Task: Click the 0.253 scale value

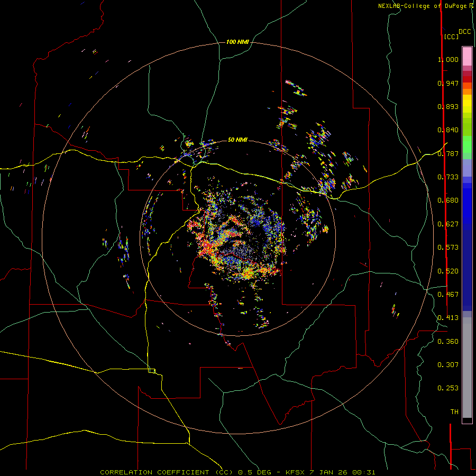Action: pos(448,388)
